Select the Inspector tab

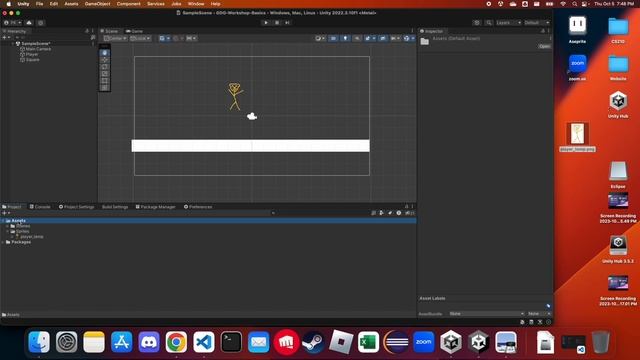tap(432, 31)
